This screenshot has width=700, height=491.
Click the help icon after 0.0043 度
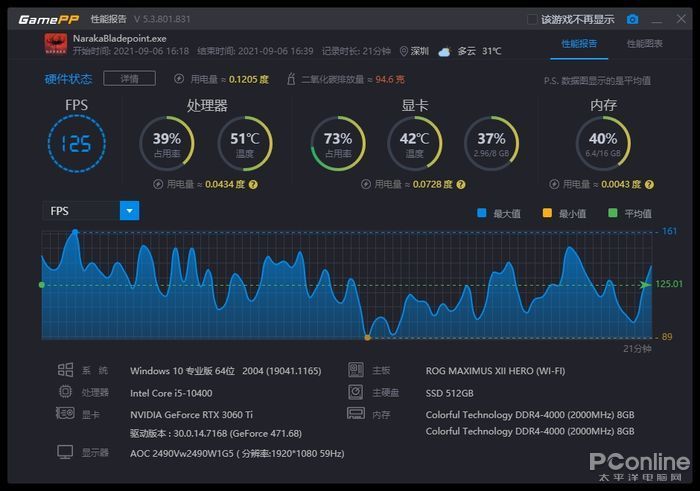650,184
